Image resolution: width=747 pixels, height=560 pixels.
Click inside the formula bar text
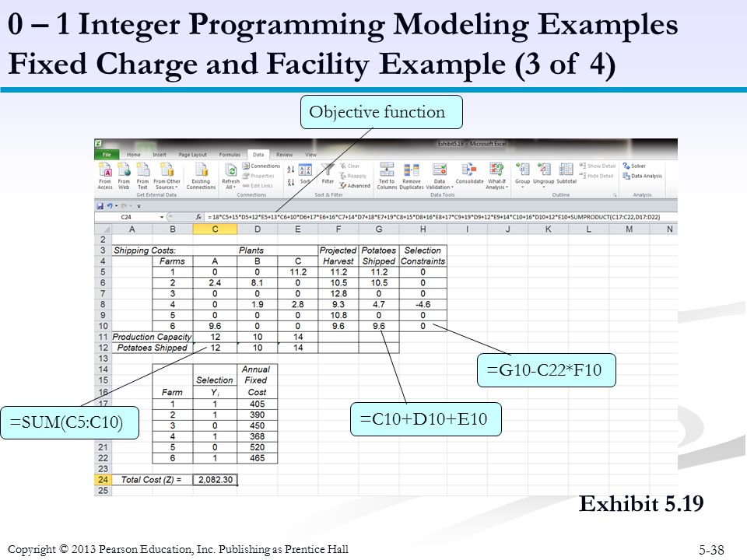(433, 217)
